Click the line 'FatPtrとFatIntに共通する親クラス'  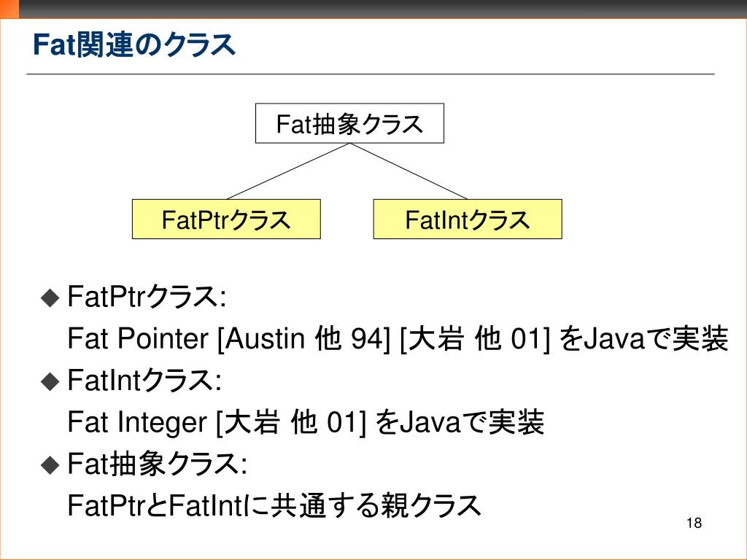(274, 505)
